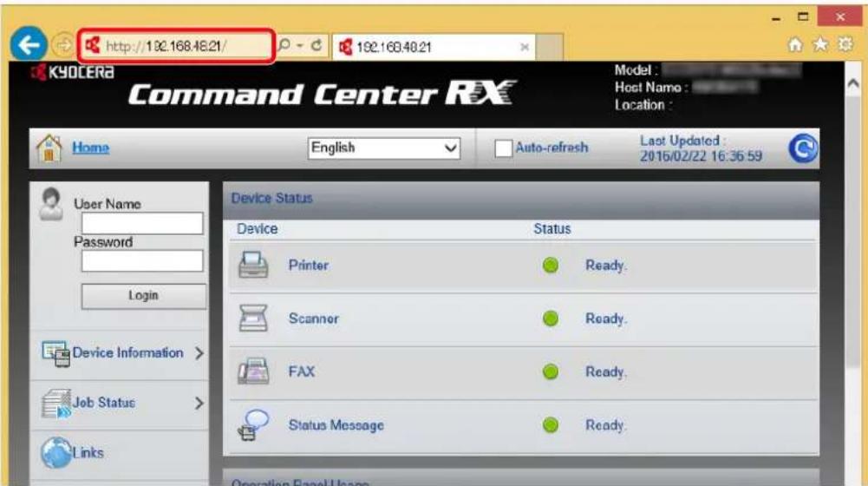Click the user avatar icon
This screenshot has width=868, height=486.
pyautogui.click(x=51, y=204)
